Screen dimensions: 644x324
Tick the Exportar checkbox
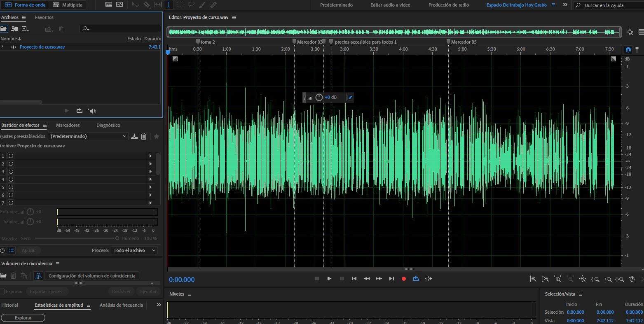point(2,291)
